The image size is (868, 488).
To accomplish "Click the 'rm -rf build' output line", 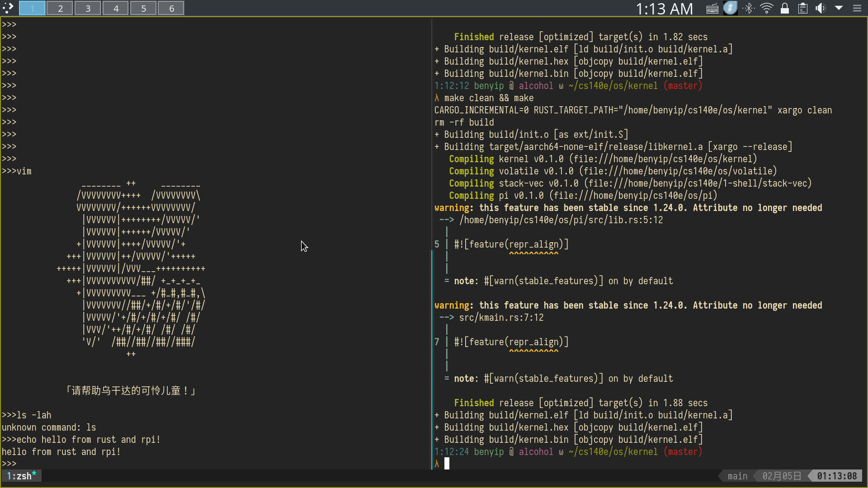I will point(464,122).
